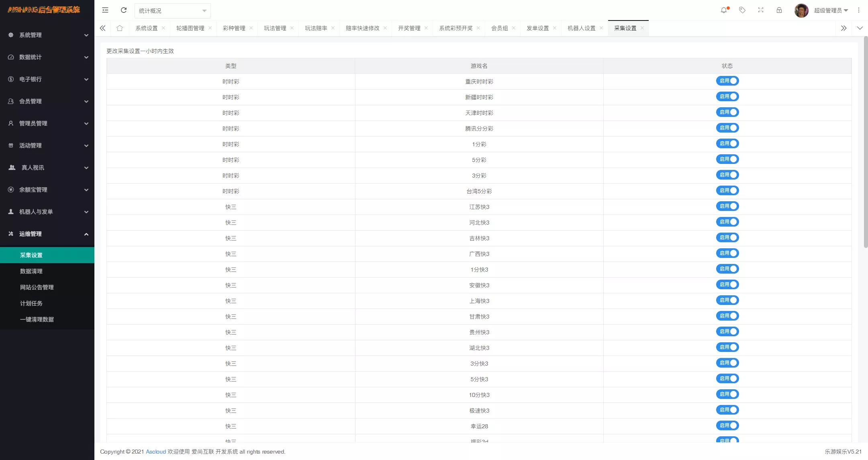
Task: Expand 管理员管理 sidebar menu
Action: tap(47, 123)
